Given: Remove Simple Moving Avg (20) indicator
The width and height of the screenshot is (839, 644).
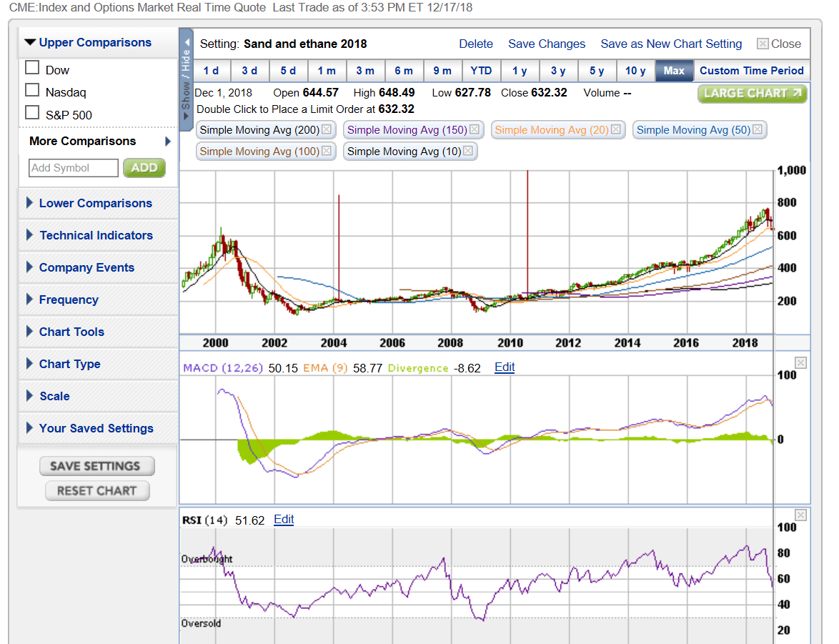Looking at the screenshot, I should point(616,129).
